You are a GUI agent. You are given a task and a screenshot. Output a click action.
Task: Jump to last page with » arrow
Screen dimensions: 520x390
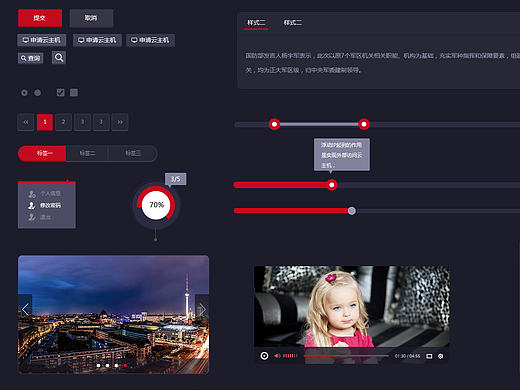pos(120,122)
